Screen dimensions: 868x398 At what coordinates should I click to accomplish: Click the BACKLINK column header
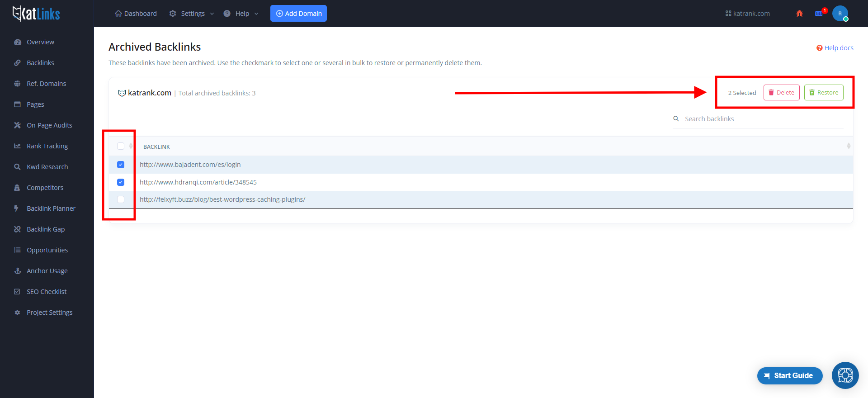pyautogui.click(x=156, y=147)
